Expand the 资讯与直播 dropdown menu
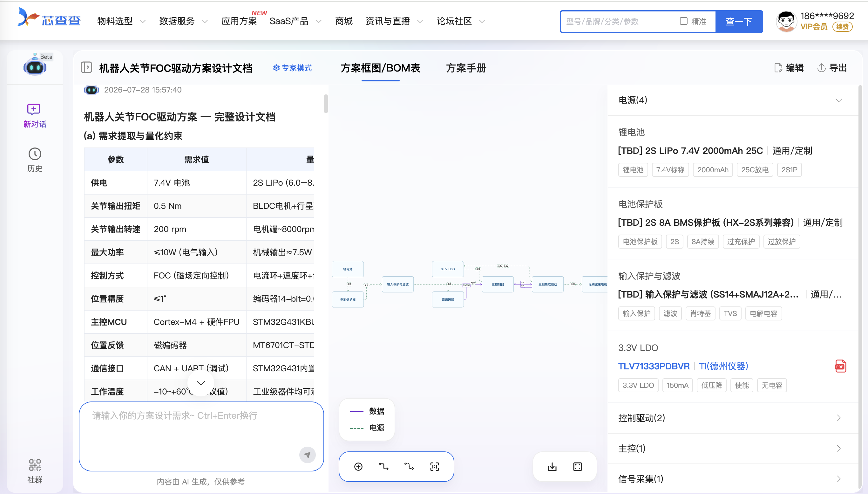 tap(394, 21)
